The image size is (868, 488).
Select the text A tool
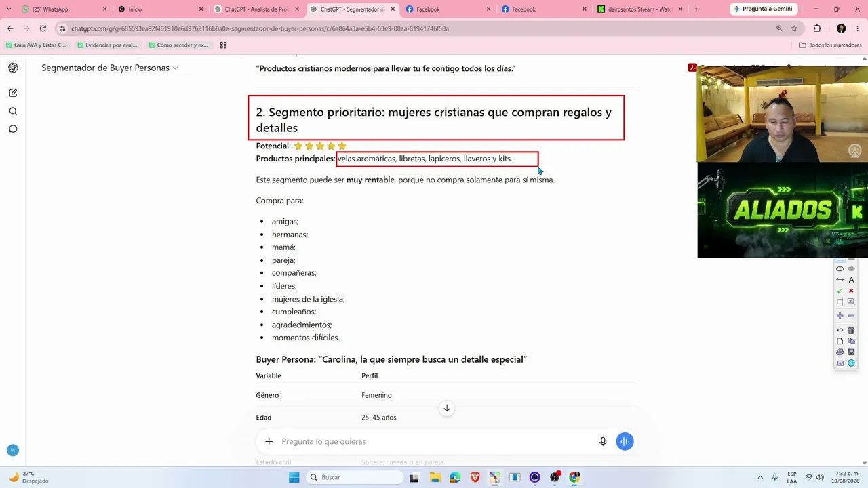(851, 280)
